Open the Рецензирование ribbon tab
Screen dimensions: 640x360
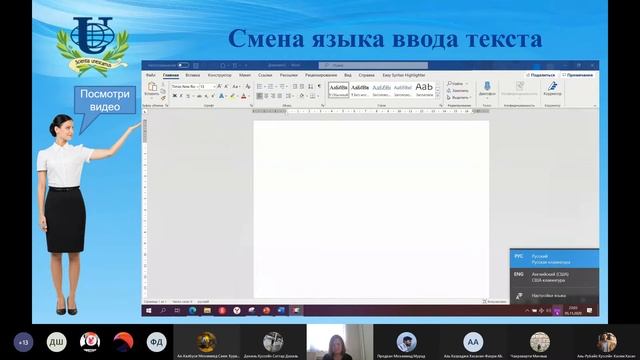pos(321,76)
